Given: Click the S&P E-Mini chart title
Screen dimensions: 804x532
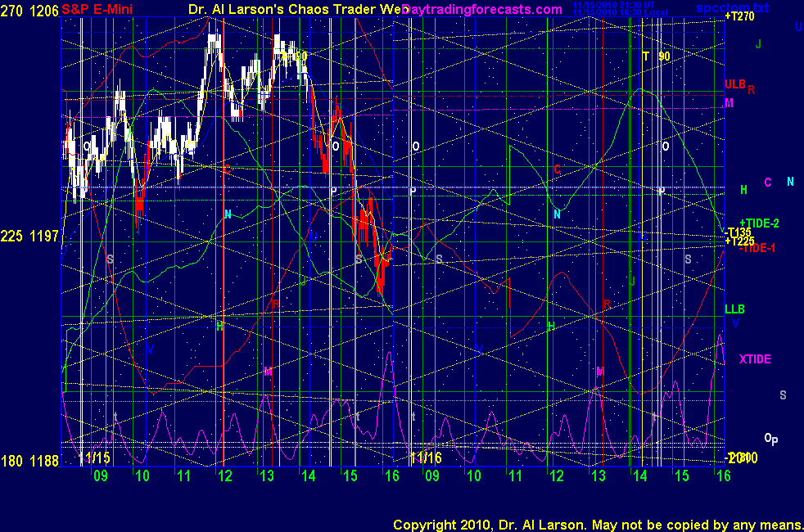Looking at the screenshot, I should click(97, 9).
